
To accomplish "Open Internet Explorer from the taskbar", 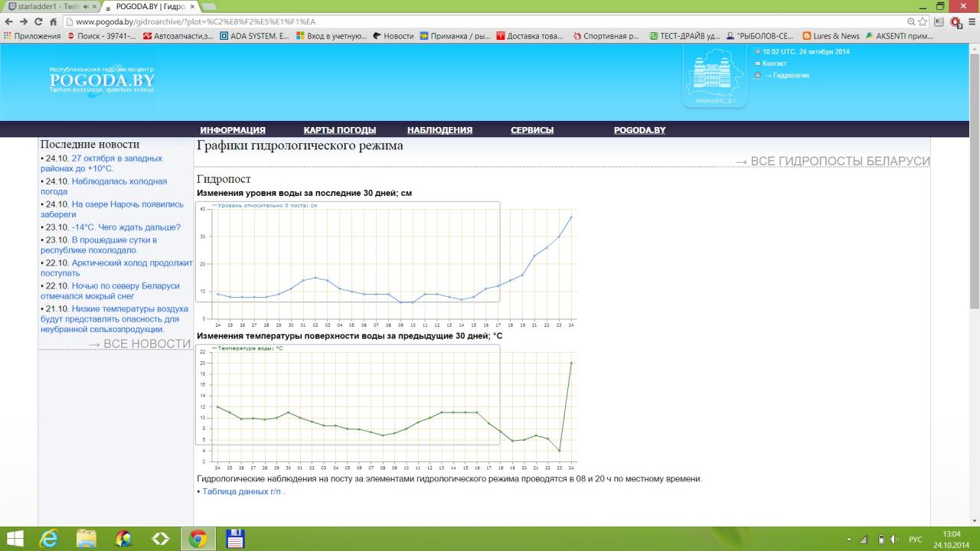I will (49, 539).
